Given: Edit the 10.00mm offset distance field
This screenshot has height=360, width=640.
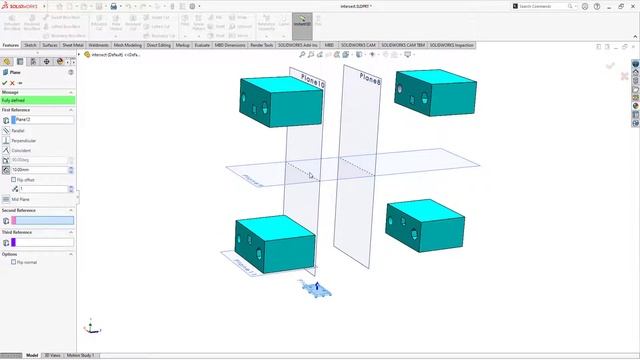Looking at the screenshot, I should [x=39, y=170].
